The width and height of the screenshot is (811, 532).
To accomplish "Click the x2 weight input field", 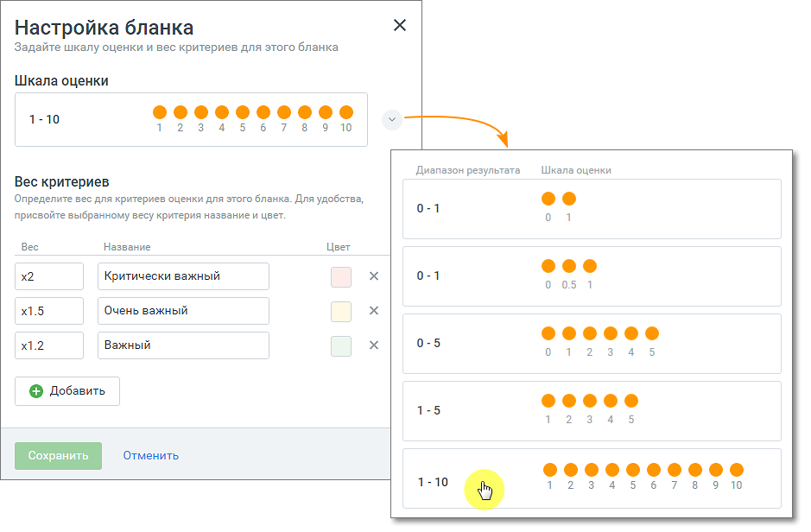I will [49, 276].
